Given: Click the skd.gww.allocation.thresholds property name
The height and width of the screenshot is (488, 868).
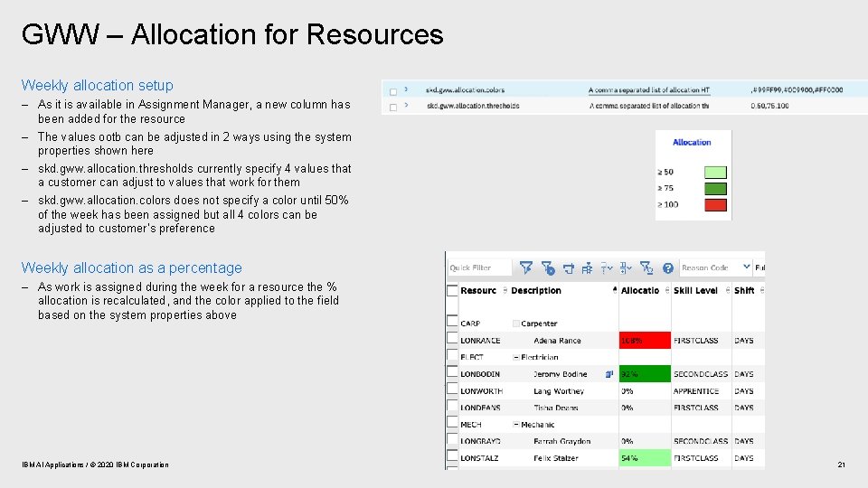Looking at the screenshot, I should 473,106.
